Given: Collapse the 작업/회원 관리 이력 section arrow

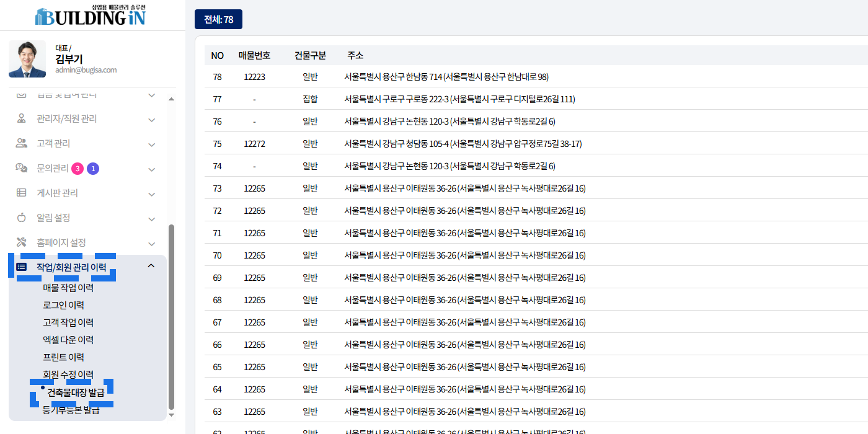Looking at the screenshot, I should (x=151, y=267).
